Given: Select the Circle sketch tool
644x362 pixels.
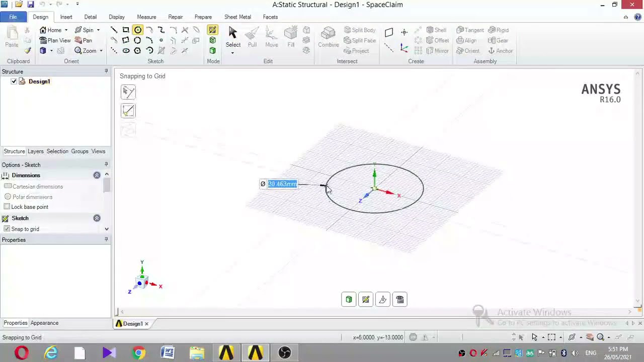Looking at the screenshot, I should pyautogui.click(x=138, y=30).
